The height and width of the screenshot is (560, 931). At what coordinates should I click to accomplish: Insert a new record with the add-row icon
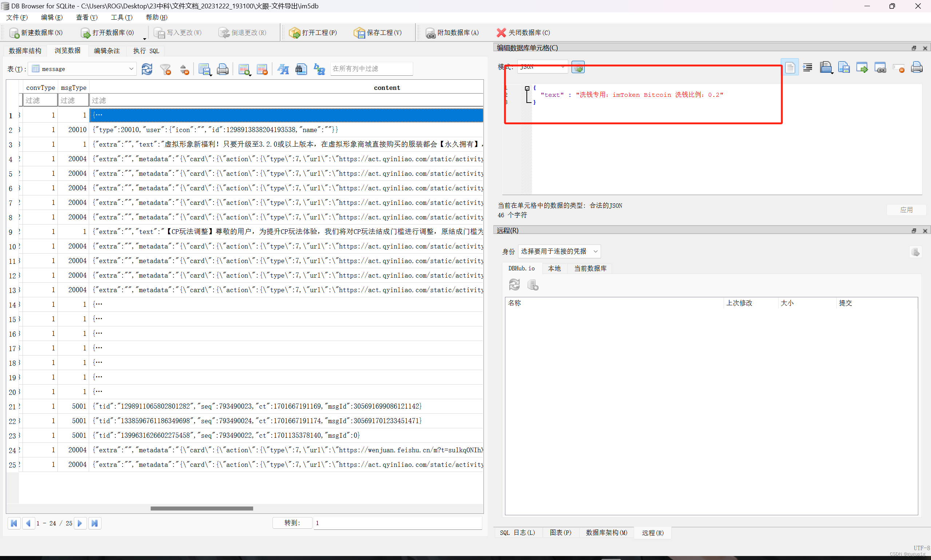pyautogui.click(x=244, y=69)
